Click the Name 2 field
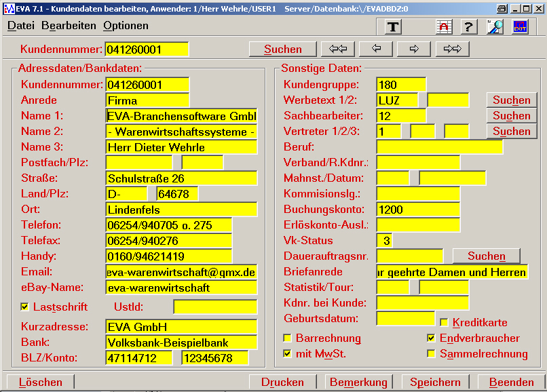Viewport: 547px width, 392px height. pos(181,132)
